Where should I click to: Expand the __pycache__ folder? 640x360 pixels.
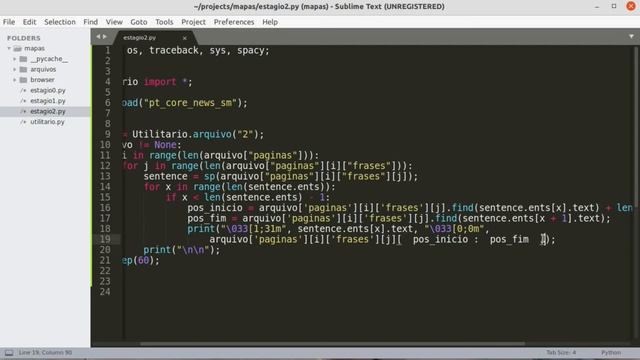click(x=15, y=59)
